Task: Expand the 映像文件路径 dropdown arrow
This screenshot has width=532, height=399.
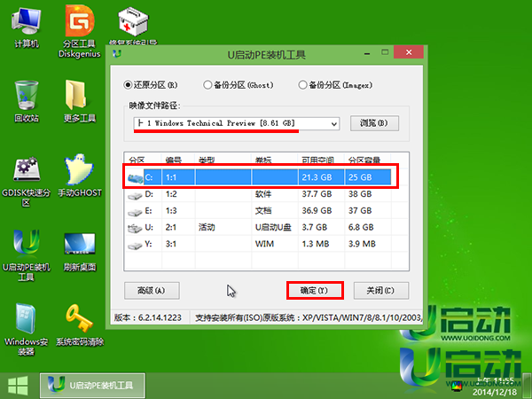Action: (x=334, y=124)
